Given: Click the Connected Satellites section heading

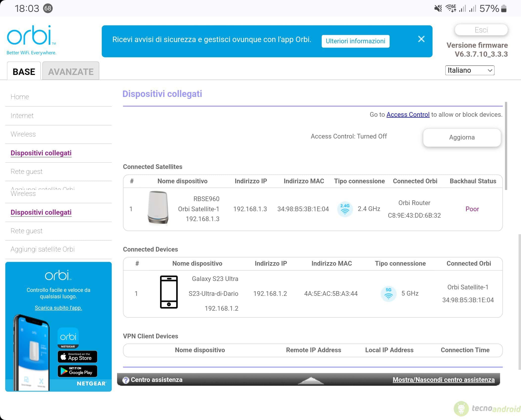Looking at the screenshot, I should click(153, 167).
